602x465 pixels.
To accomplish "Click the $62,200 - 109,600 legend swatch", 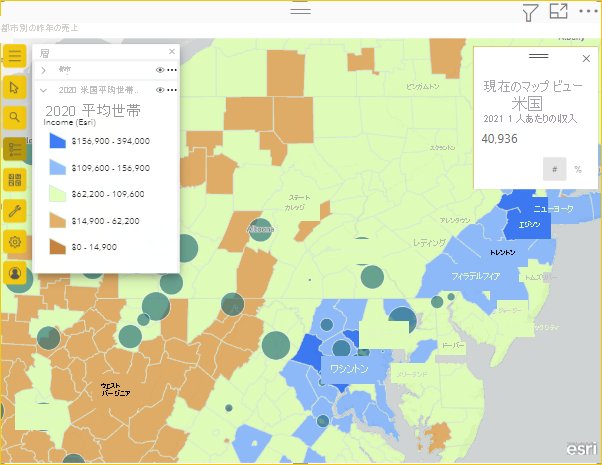I will [x=58, y=194].
